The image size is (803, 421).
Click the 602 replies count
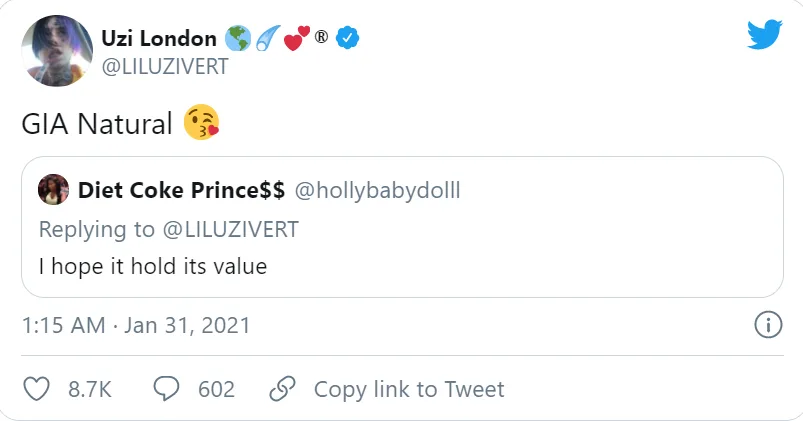click(216, 389)
